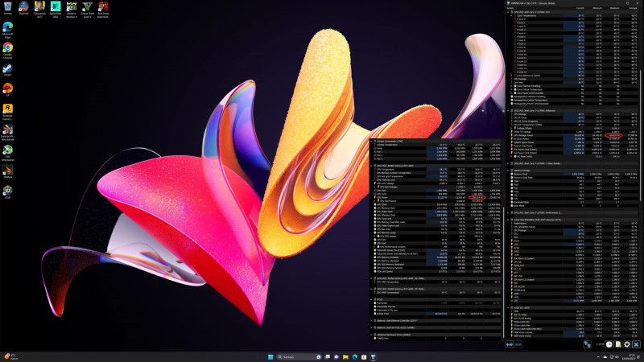644x362 pixels.
Task: Open HWiNFO sensor settings gear
Action: coord(627,345)
